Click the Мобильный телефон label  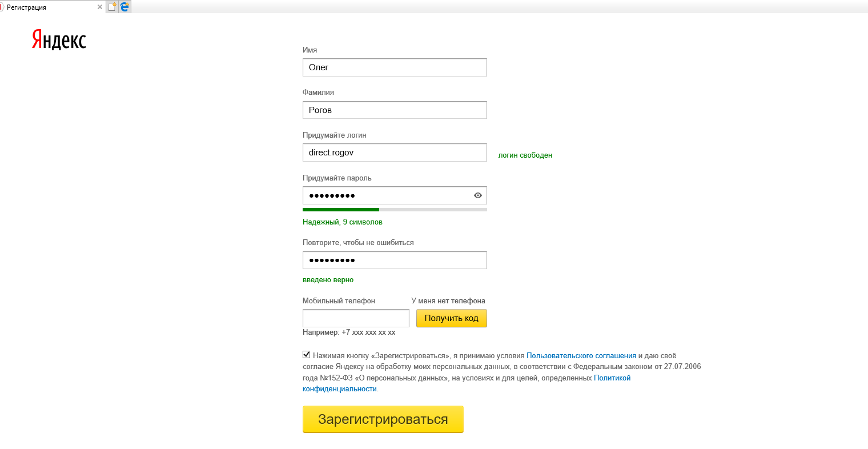339,301
